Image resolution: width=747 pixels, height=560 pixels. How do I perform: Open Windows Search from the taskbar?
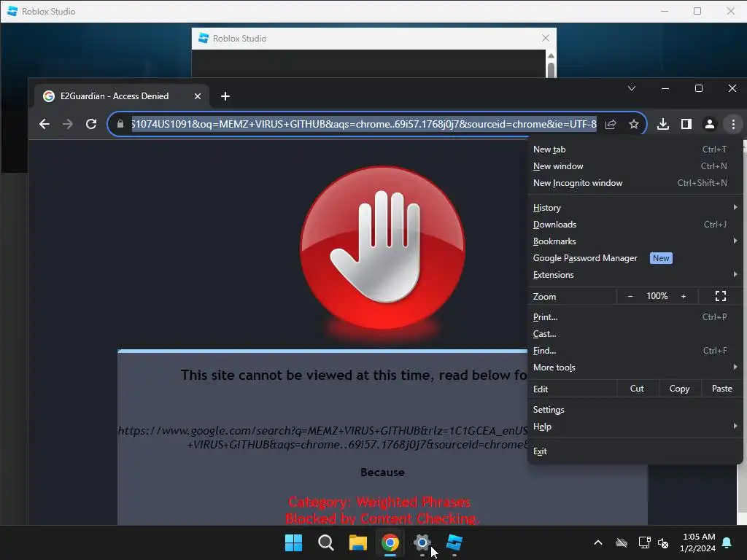pos(326,542)
